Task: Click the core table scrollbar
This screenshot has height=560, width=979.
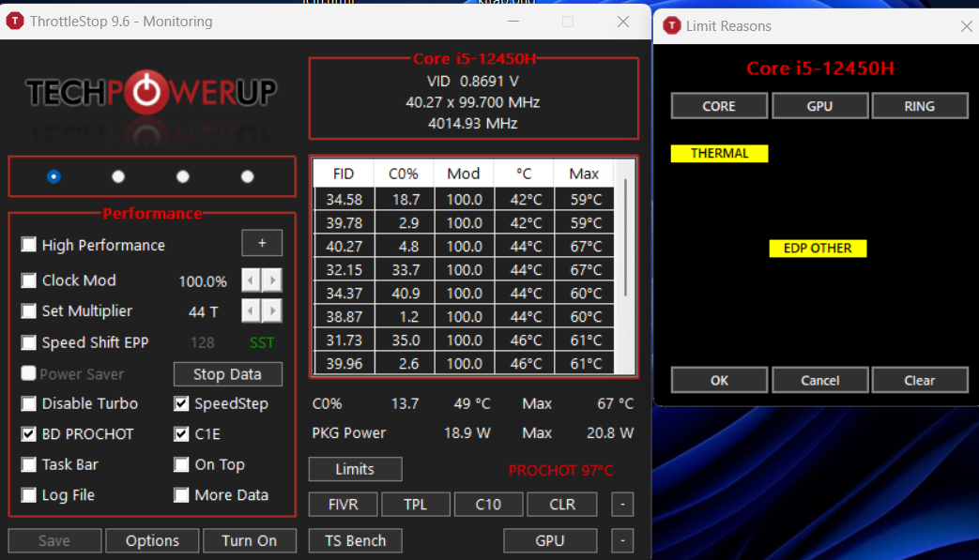Action: 626,237
